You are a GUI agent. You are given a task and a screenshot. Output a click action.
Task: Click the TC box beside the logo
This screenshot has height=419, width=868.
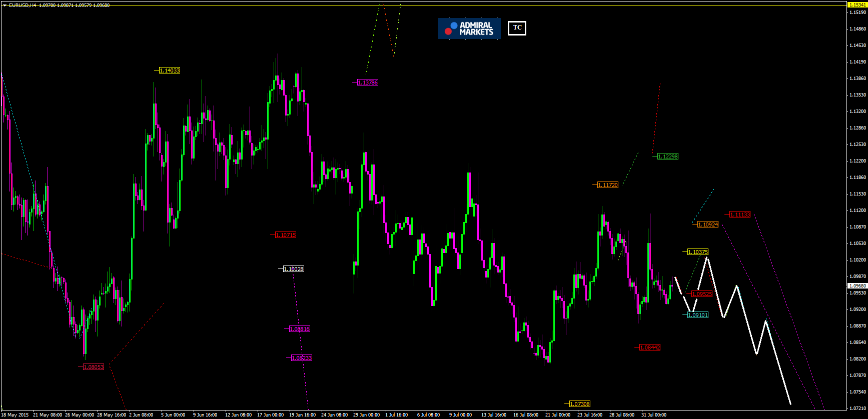pyautogui.click(x=517, y=28)
